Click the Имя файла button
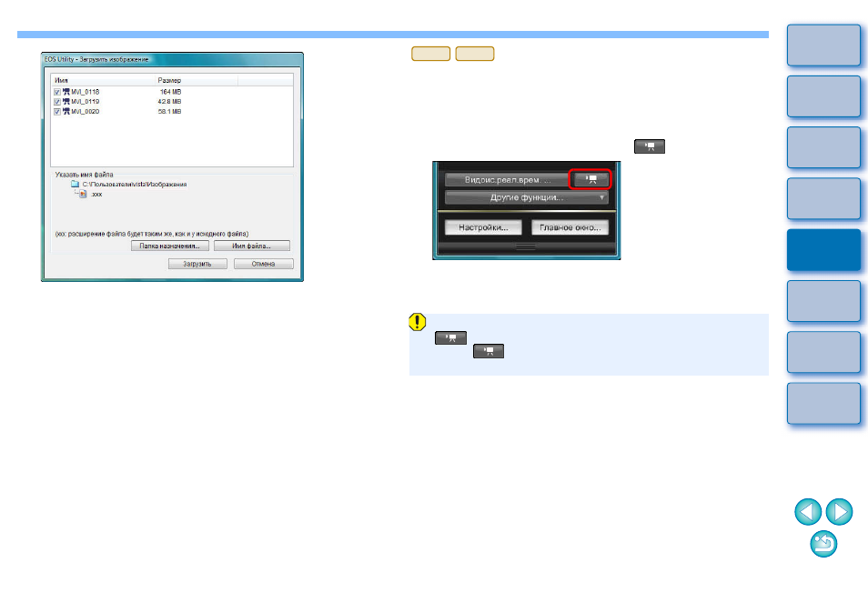 (x=252, y=246)
